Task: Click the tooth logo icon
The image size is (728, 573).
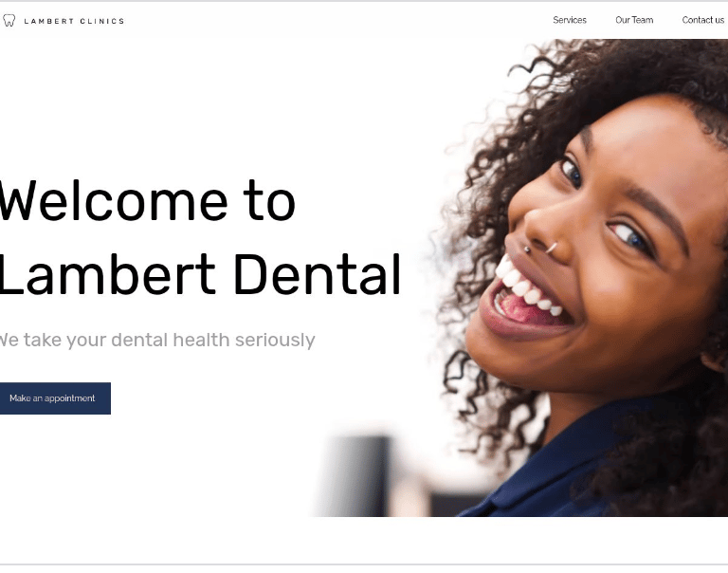Action: pyautogui.click(x=9, y=21)
